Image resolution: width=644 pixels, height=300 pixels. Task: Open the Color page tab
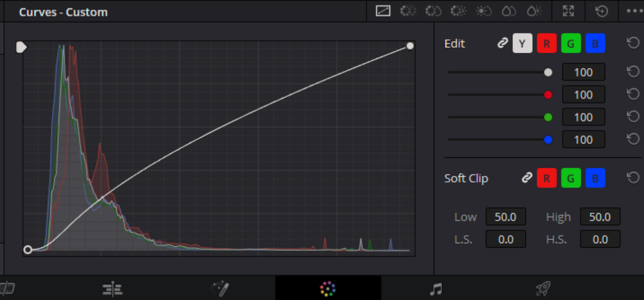click(328, 288)
